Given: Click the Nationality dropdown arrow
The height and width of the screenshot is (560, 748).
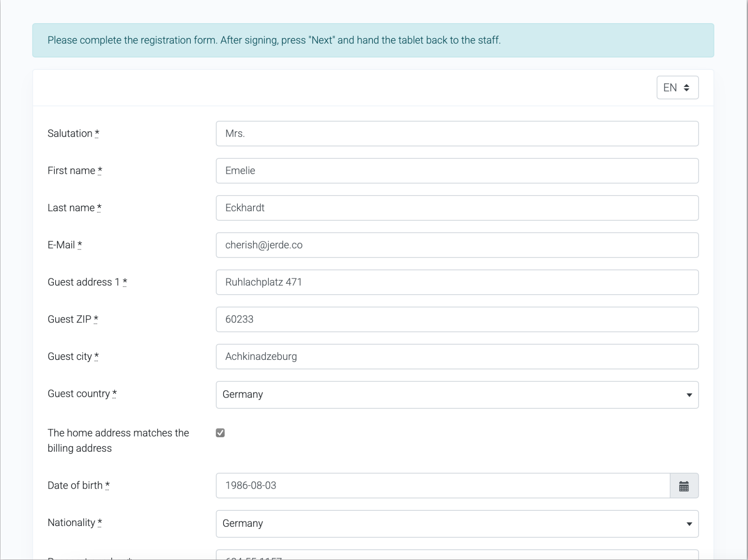Looking at the screenshot, I should tap(689, 524).
